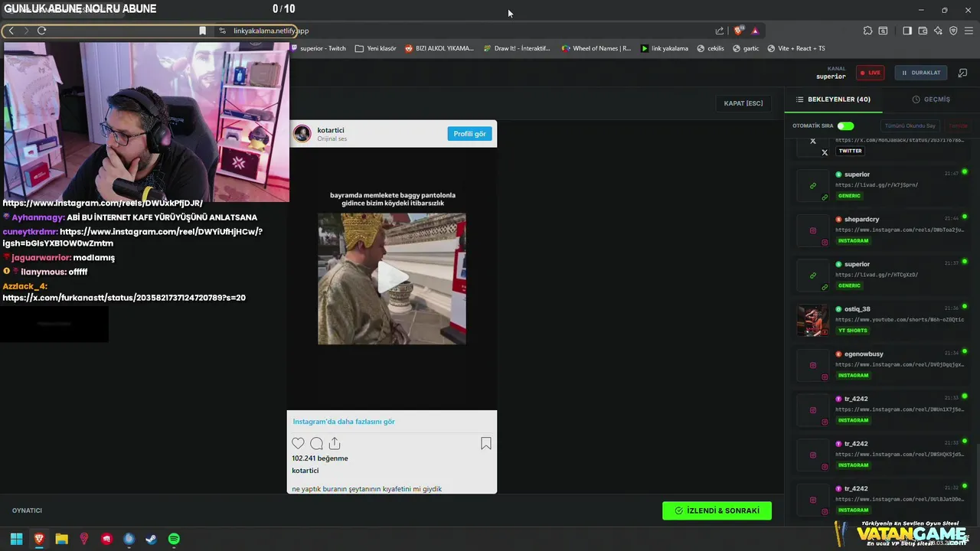
Task: Select superior's livad.gg/r/k7jSprn link item
Action: coord(880,185)
